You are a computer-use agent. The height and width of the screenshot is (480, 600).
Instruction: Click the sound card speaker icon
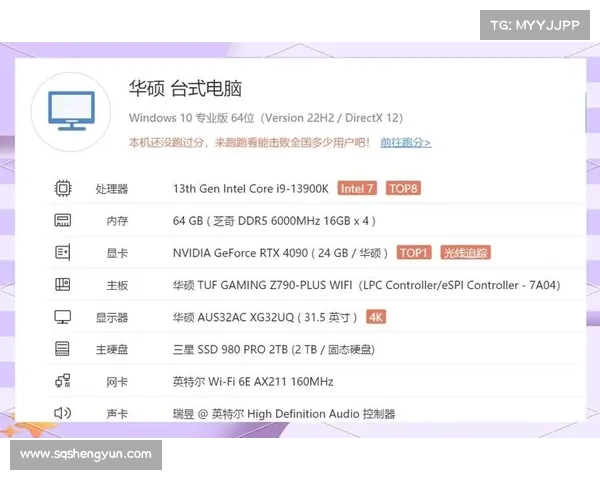click(63, 413)
